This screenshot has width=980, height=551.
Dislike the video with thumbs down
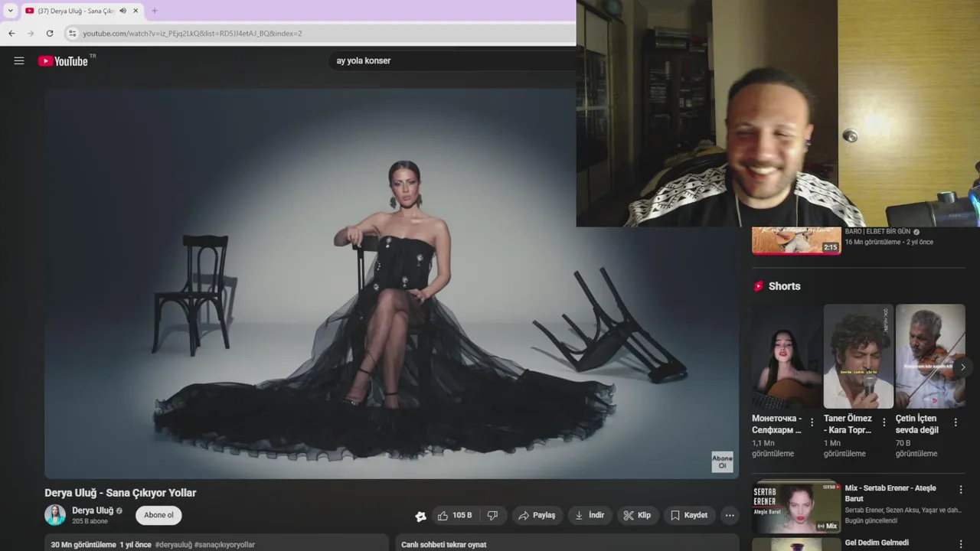pos(493,515)
